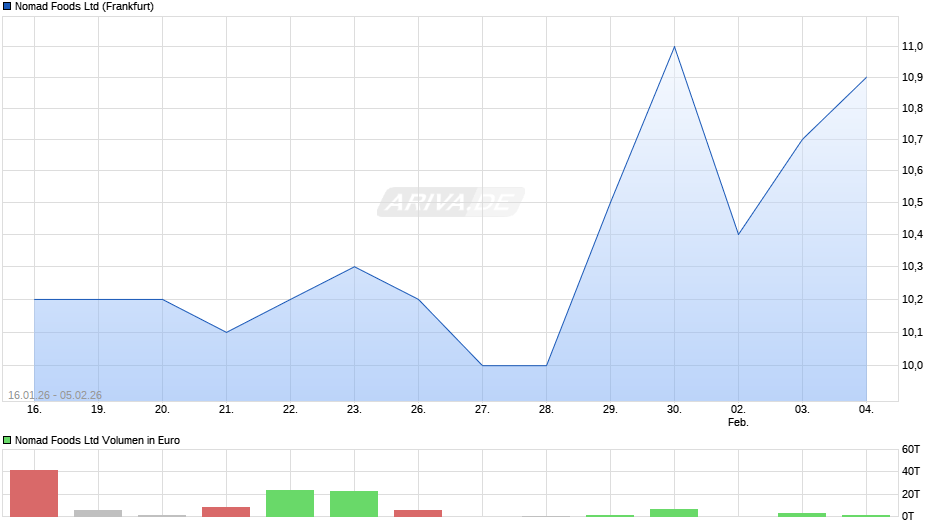Click the 40T volume axis label
The image size is (940, 526).
click(x=911, y=471)
